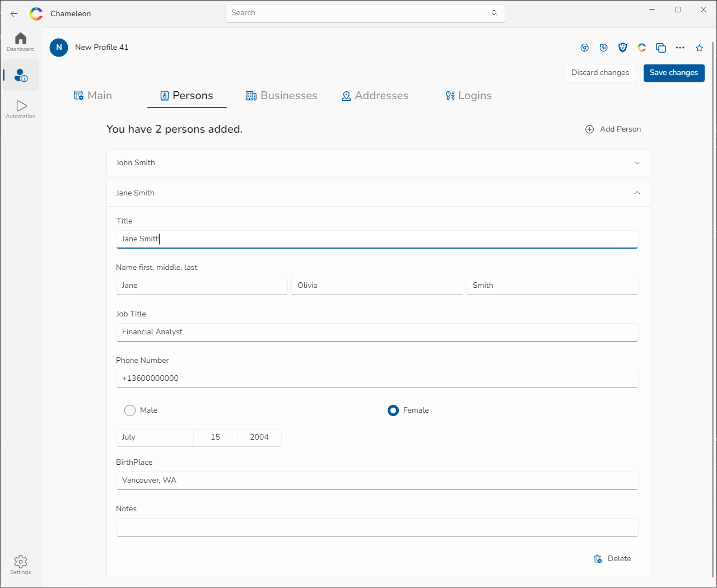717x588 pixels.
Task: Switch to the Businesses tab
Action: [281, 96]
